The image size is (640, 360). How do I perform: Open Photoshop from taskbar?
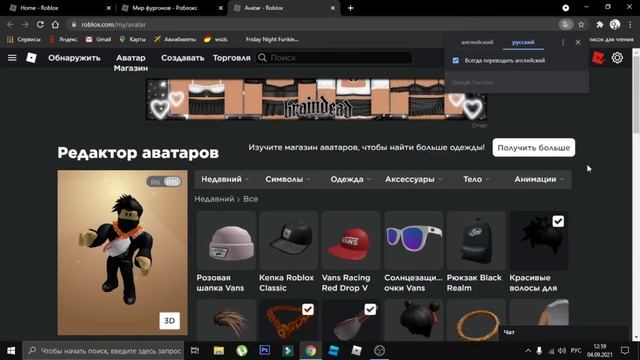[x=264, y=351]
